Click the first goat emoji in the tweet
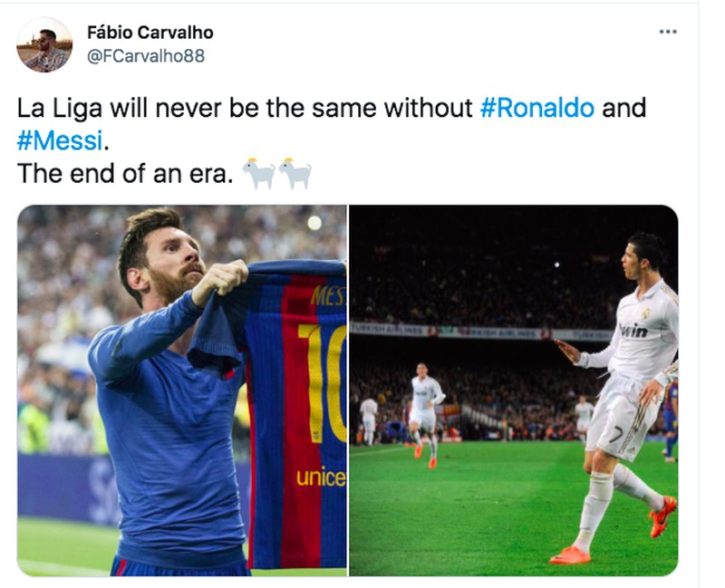 tap(260, 172)
